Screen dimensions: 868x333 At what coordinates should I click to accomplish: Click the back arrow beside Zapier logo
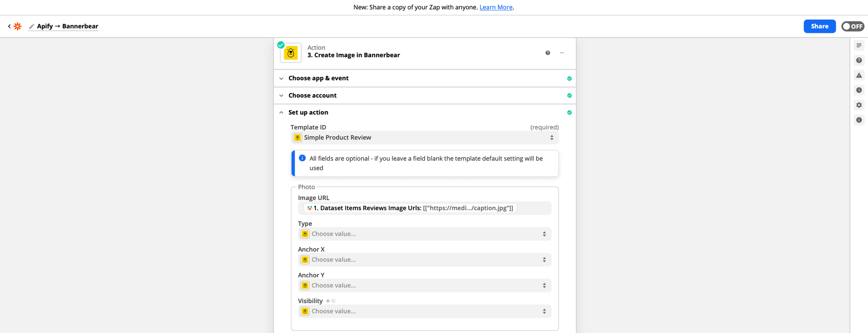click(x=9, y=26)
